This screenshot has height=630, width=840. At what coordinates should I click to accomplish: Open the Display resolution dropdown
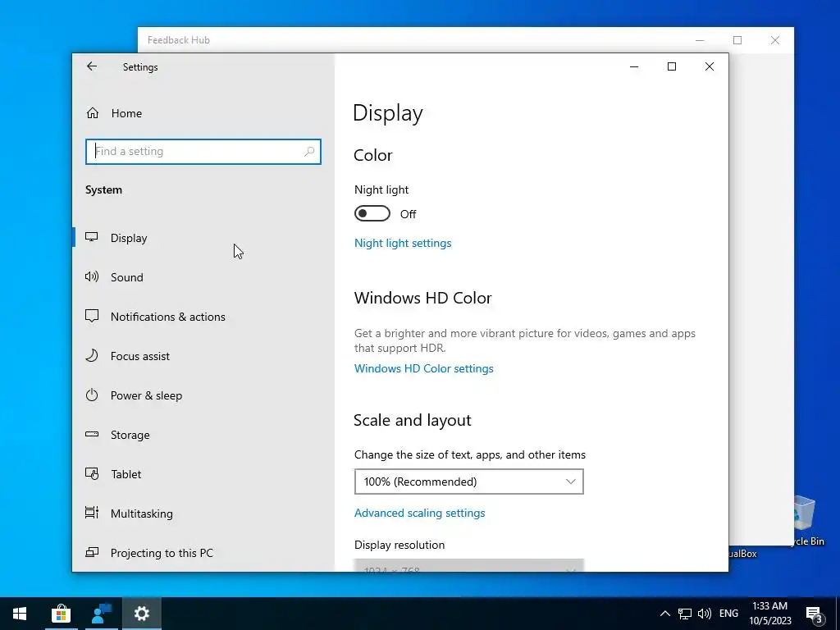(468, 565)
